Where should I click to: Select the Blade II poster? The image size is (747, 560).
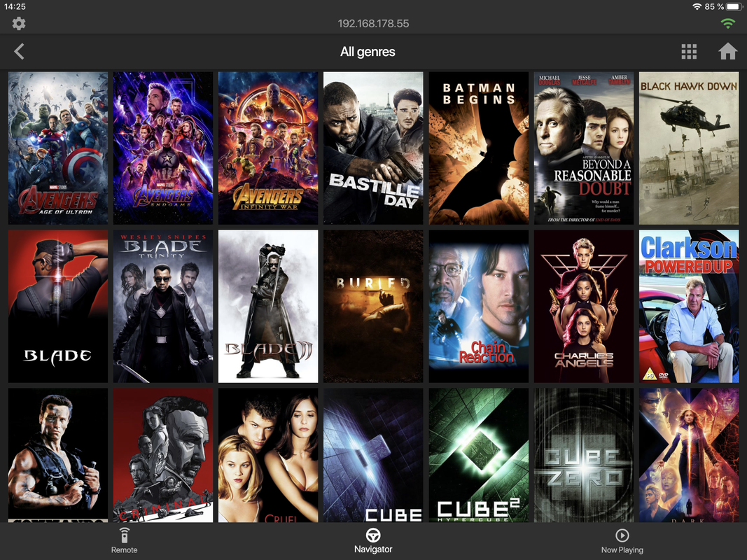click(x=268, y=306)
